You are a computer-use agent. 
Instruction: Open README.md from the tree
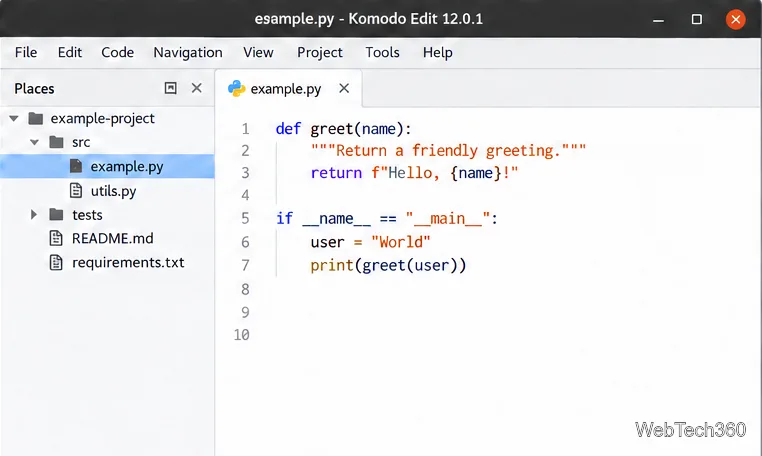click(112, 238)
